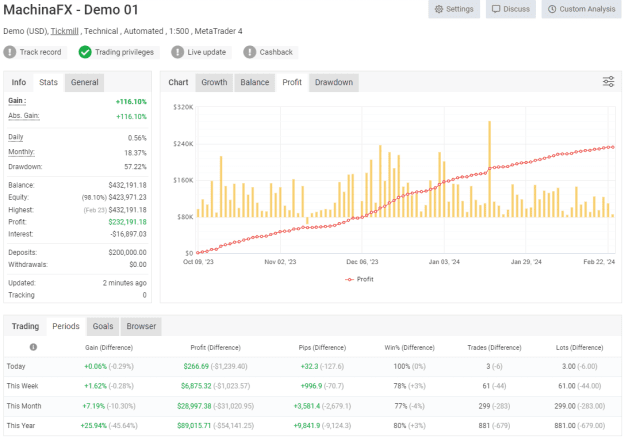This screenshot has width=625, height=439.
Task: Select the Drawdown chart tab
Action: pyautogui.click(x=334, y=82)
